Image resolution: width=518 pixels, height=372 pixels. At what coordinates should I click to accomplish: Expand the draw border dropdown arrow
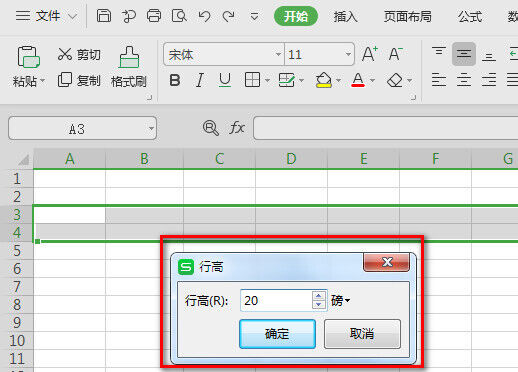(302, 80)
